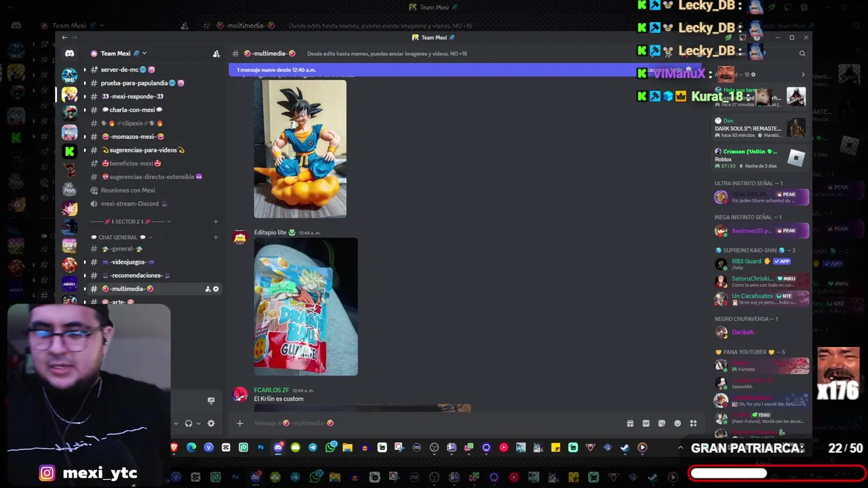Viewport: 868px width, 488px height.
Task: Open edit channel gear on multimedia channel
Action: click(216, 289)
